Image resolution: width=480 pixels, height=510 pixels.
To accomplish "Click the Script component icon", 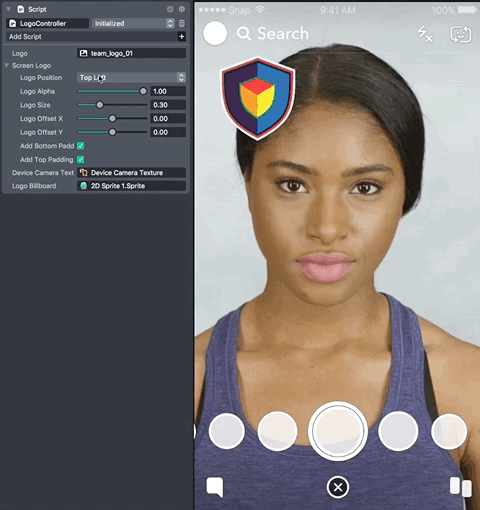I will click(x=21, y=9).
